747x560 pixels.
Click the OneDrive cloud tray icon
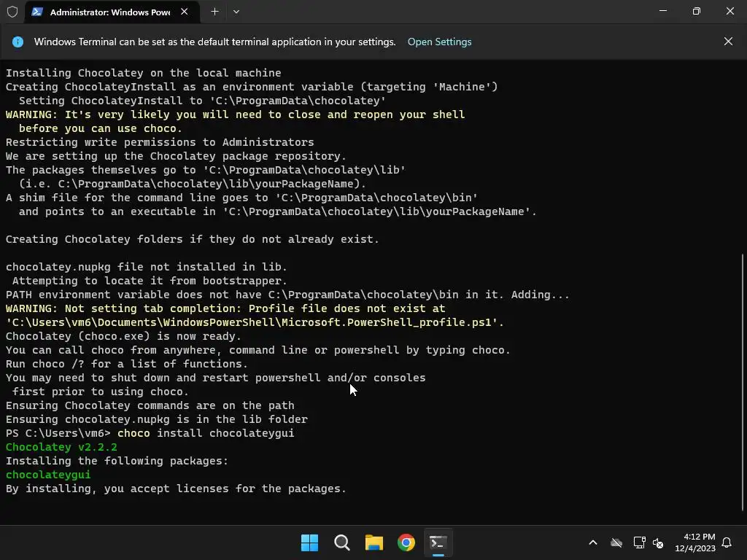tap(616, 542)
